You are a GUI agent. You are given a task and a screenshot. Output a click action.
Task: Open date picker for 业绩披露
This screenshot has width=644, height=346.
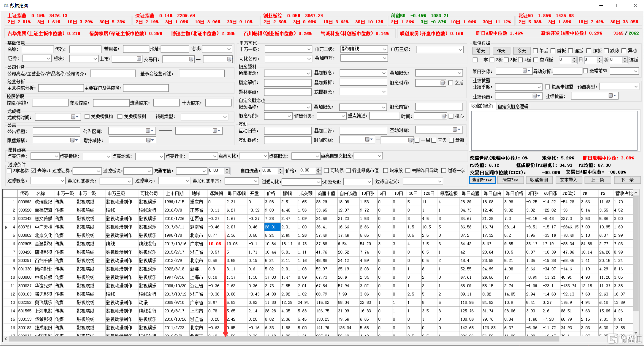click(613, 96)
